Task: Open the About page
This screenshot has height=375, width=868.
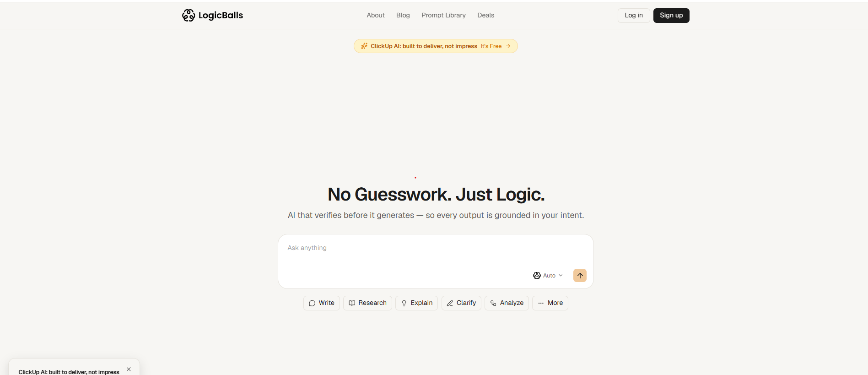Action: pos(376,15)
